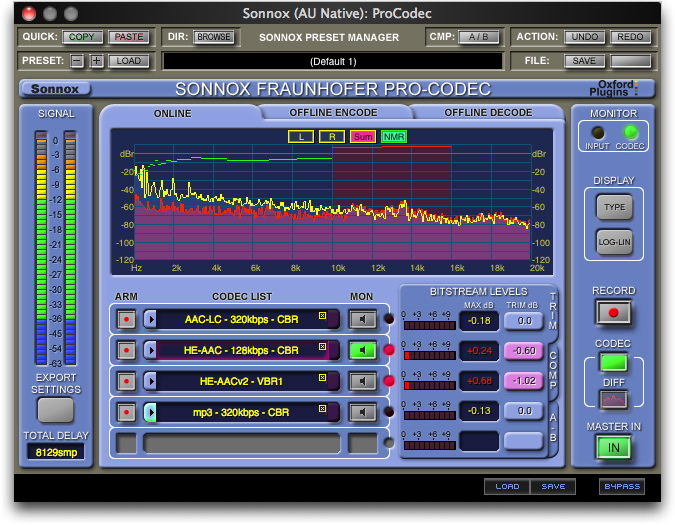Start recording with the RECORD button

pos(613,312)
